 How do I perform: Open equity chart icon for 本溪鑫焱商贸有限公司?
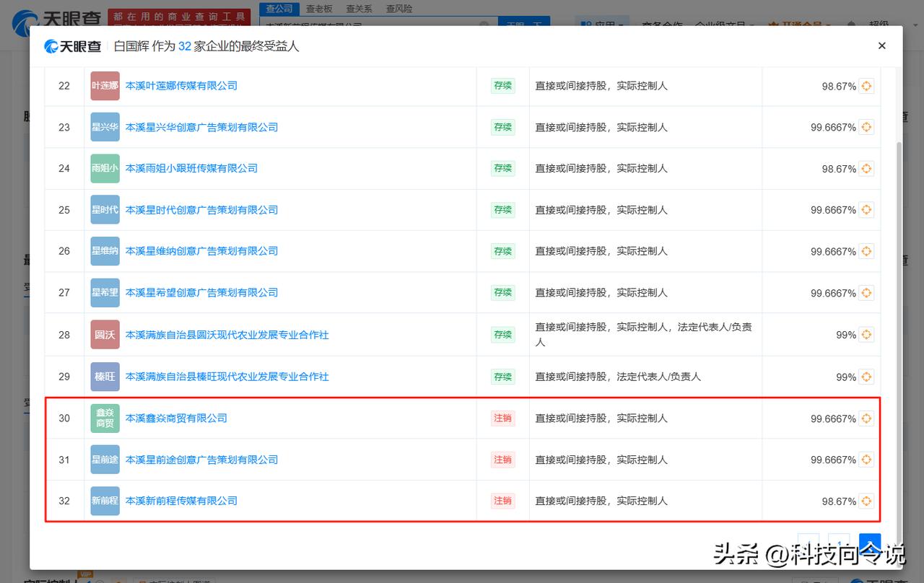[866, 418]
